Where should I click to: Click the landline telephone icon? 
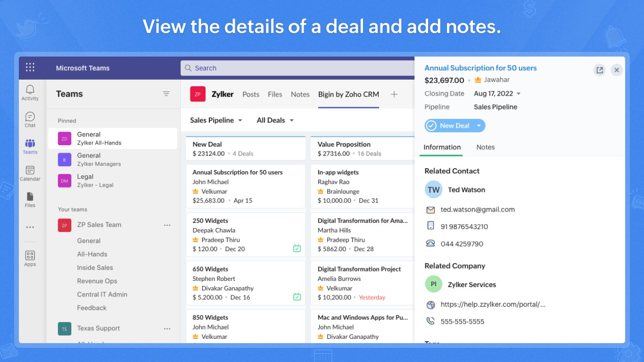(x=430, y=244)
